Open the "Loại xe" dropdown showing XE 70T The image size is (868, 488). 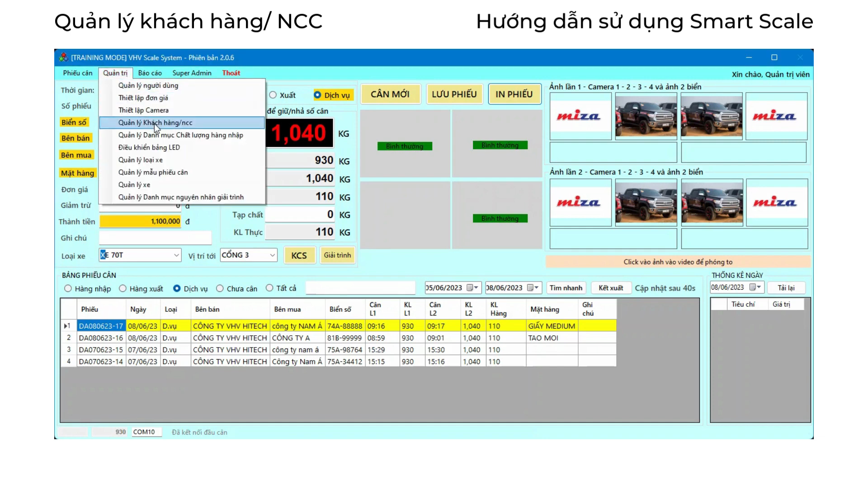click(x=177, y=255)
